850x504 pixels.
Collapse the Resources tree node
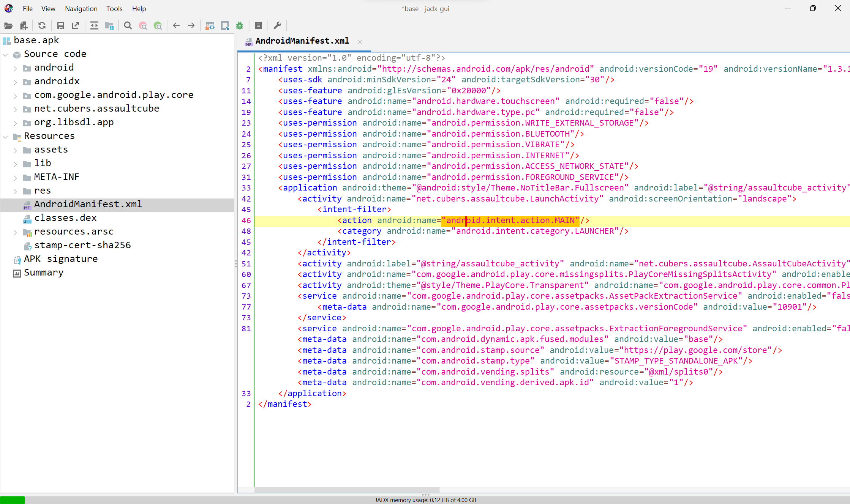point(5,137)
